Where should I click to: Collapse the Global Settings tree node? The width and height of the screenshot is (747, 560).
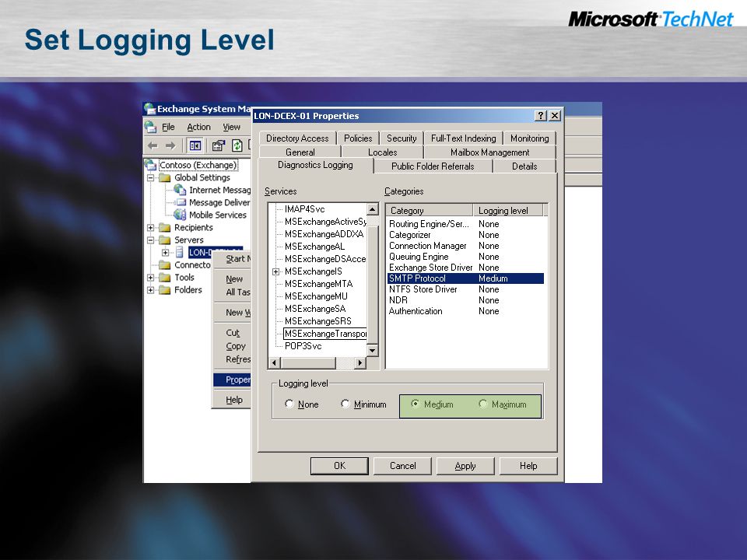tap(150, 177)
